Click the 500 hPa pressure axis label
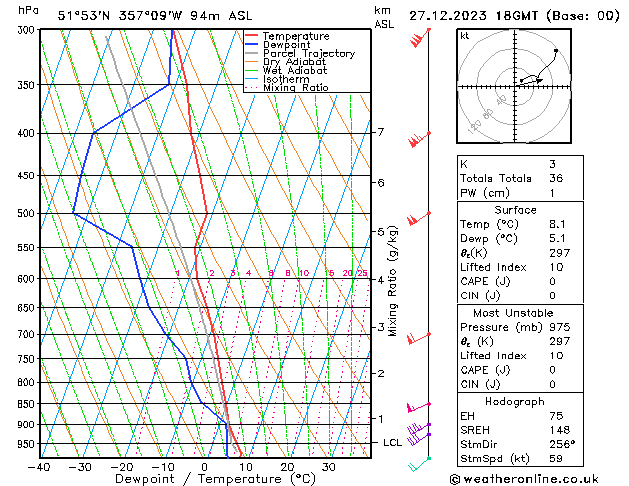Image resolution: width=629 pixels, height=486 pixels. (26, 213)
